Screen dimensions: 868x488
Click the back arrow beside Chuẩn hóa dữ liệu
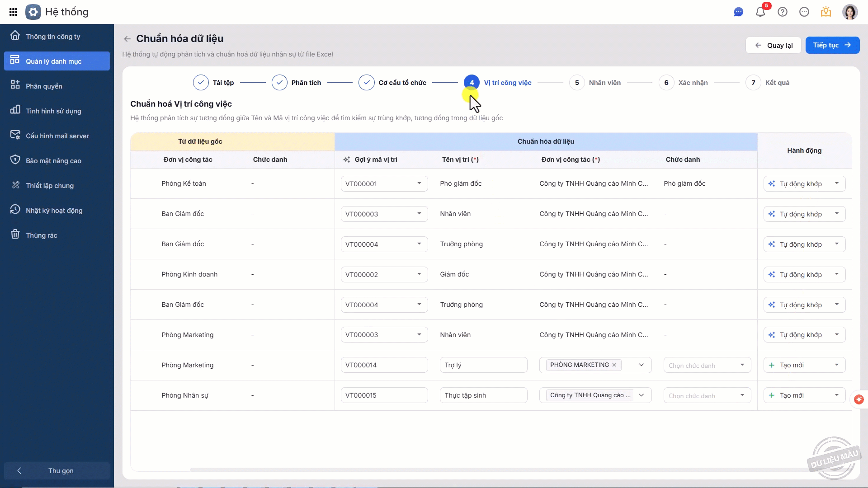(127, 39)
